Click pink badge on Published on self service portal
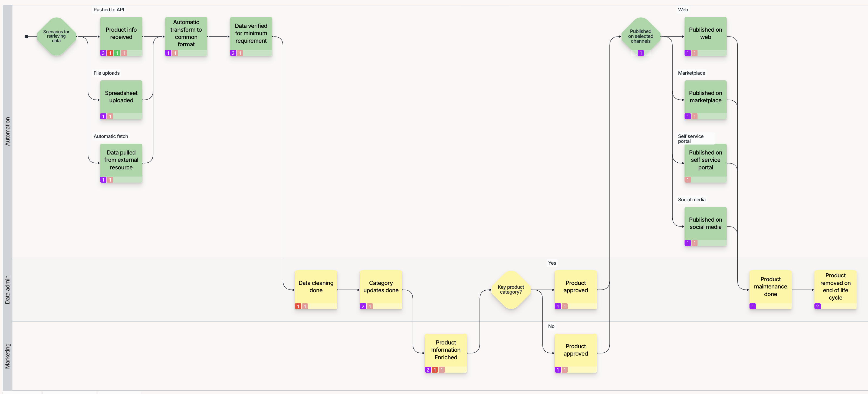Viewport: 868px width, 394px height. 688,180
